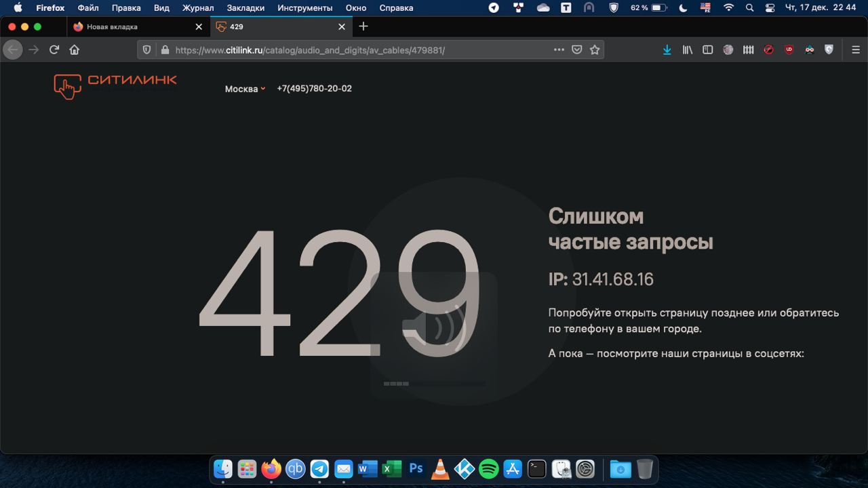Open the Журнал menu
The image size is (868, 488).
point(198,8)
